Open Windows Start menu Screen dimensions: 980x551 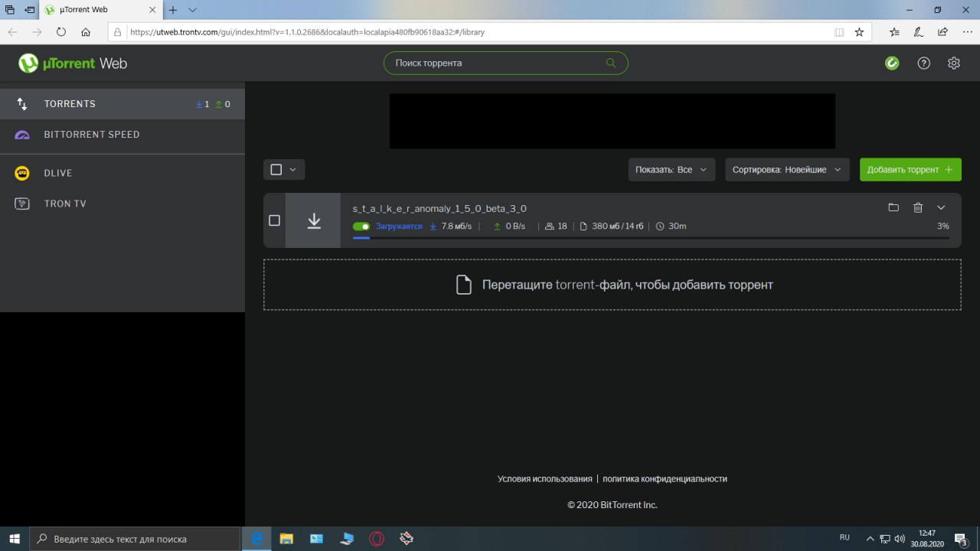[x=15, y=539]
